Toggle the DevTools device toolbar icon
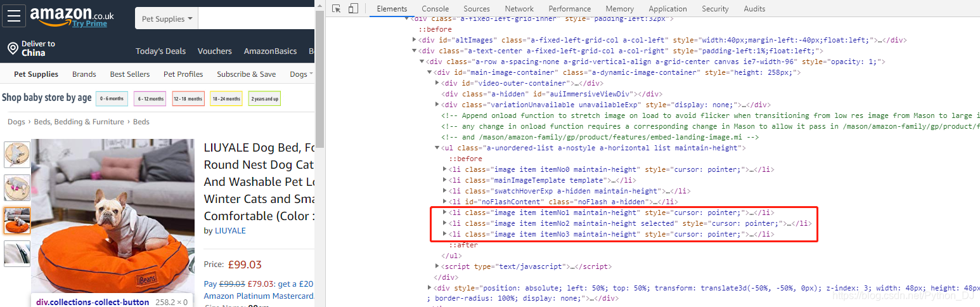Viewport: 980px width, 307px height. pos(353,8)
